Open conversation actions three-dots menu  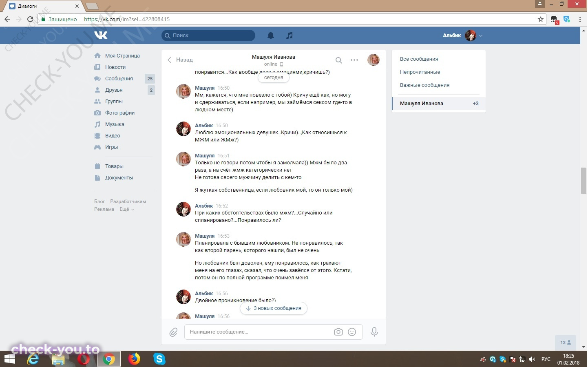click(354, 60)
